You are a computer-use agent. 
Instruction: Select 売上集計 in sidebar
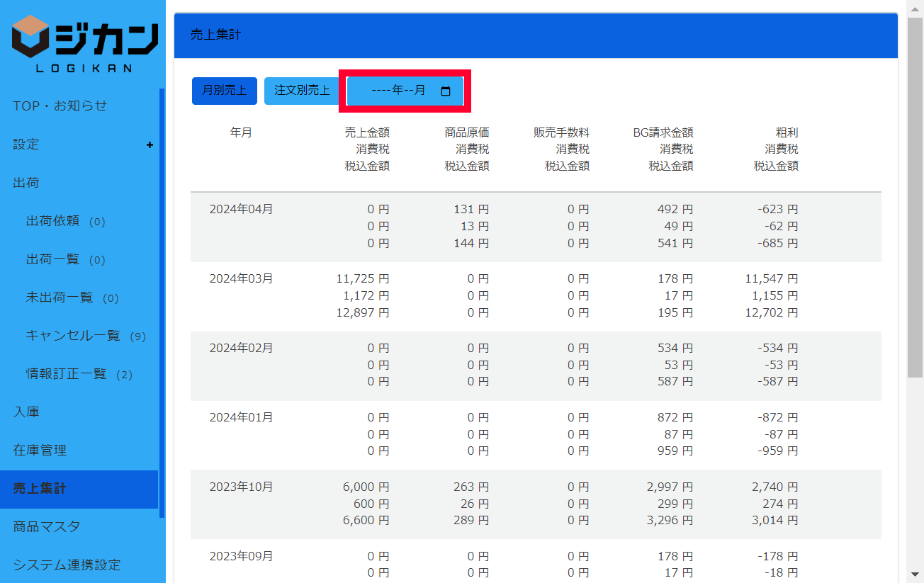(x=40, y=489)
